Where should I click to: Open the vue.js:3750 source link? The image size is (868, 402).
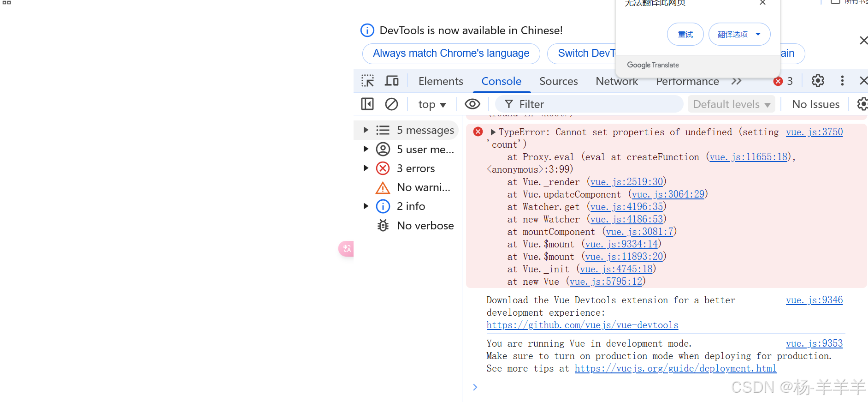[x=814, y=132]
